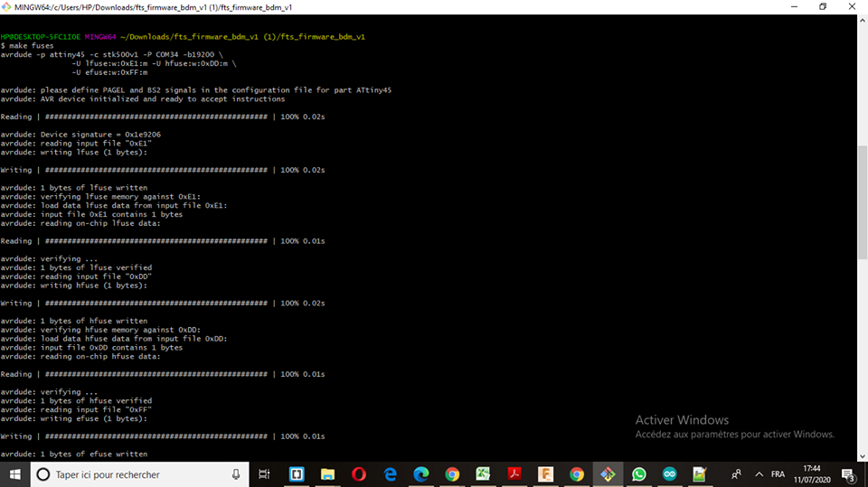The image size is (868, 487).
Task: Click "load data hfuse data from input file" line
Action: coord(114,339)
